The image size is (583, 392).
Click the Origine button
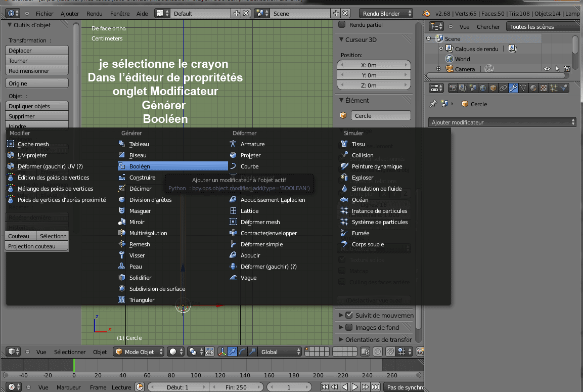pos(37,83)
